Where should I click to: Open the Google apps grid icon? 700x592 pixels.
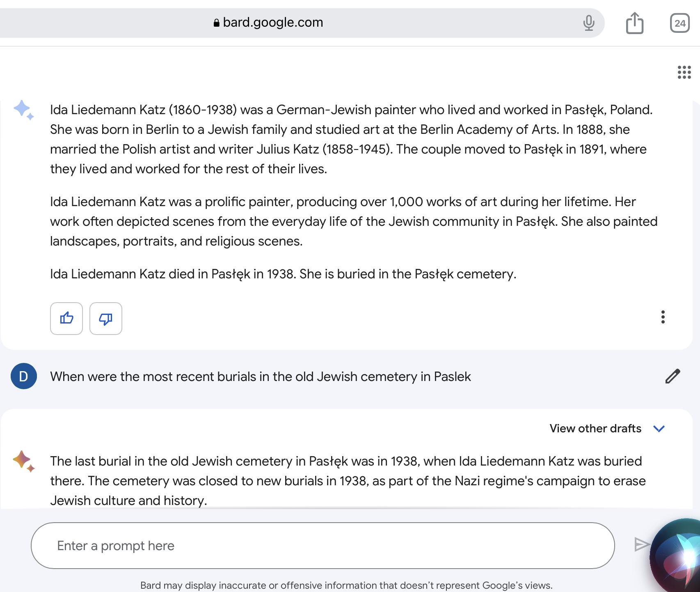pos(684,72)
